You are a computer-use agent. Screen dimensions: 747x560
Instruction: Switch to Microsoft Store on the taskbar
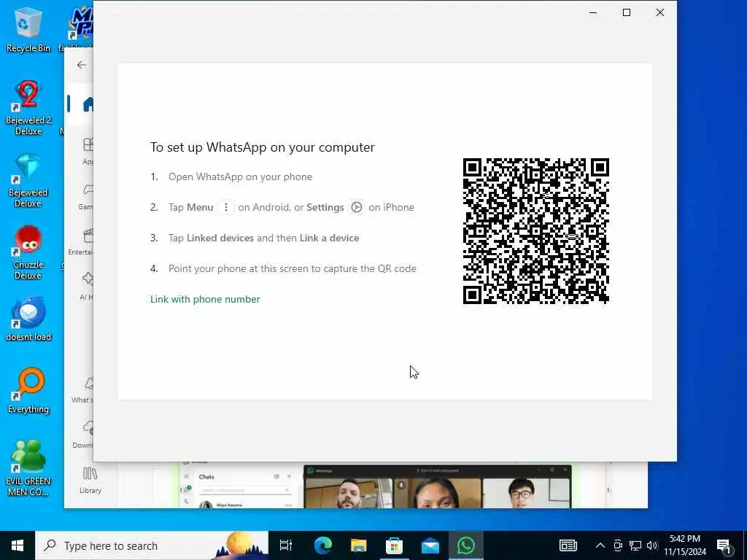click(x=394, y=545)
